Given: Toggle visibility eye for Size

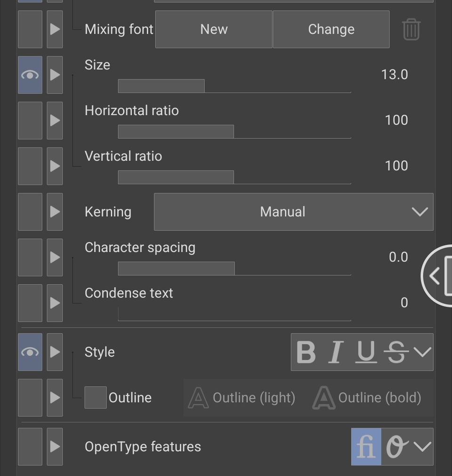Looking at the screenshot, I should point(30,75).
